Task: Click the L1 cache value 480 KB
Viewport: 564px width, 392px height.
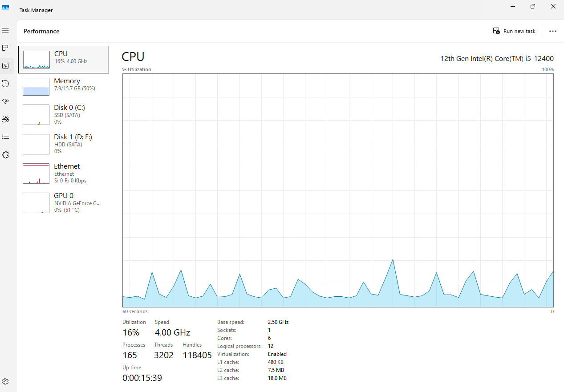Action: (276, 362)
